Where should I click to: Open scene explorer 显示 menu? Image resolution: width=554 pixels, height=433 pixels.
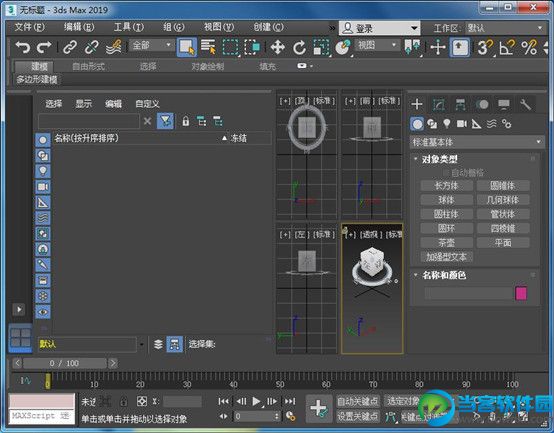click(84, 103)
